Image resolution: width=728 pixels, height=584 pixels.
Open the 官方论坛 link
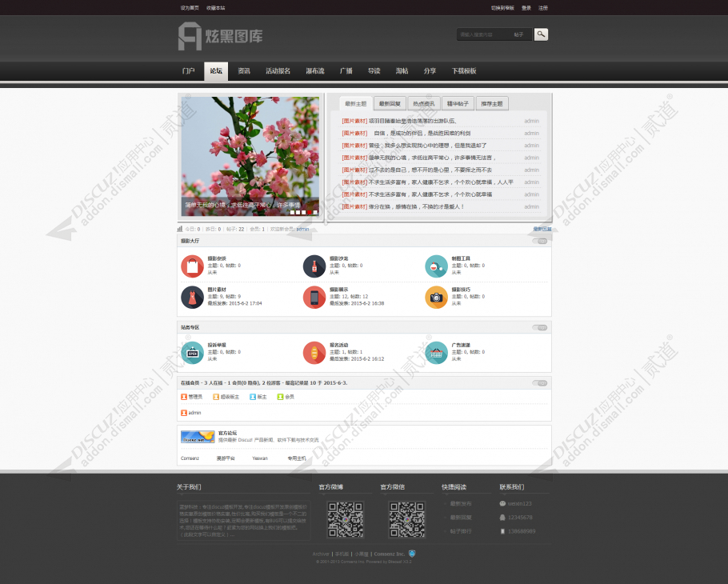(x=227, y=433)
